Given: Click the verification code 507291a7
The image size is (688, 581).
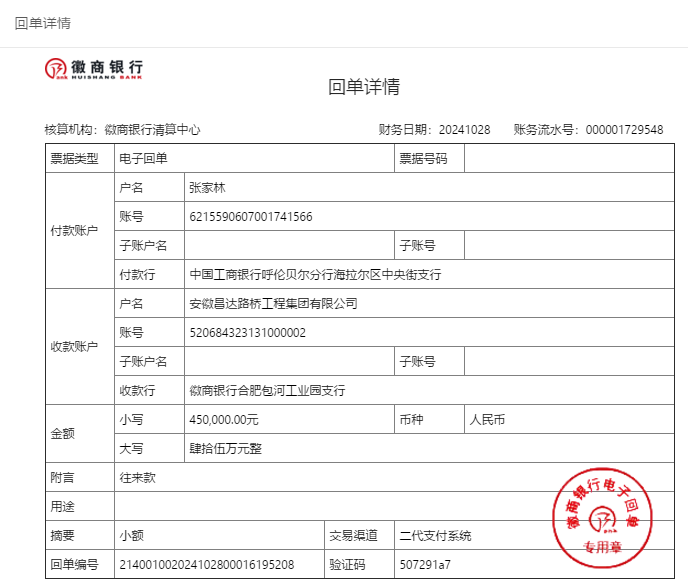Looking at the screenshot, I should [424, 565].
